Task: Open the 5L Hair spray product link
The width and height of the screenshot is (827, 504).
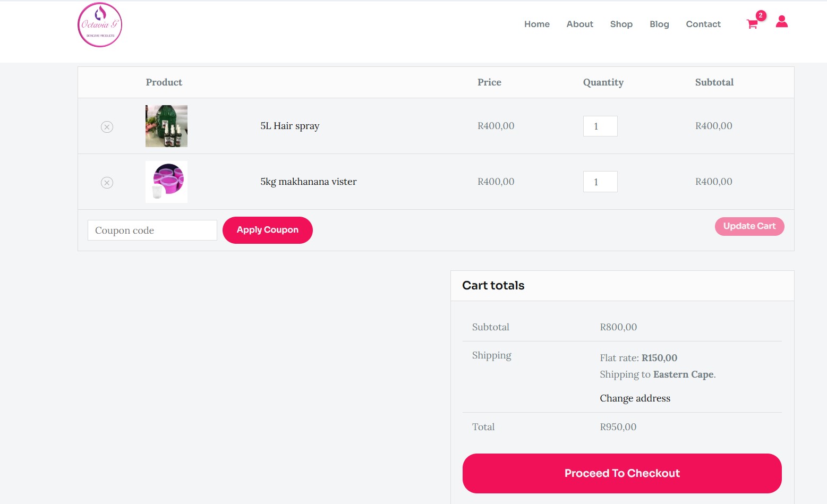Action: 289,126
